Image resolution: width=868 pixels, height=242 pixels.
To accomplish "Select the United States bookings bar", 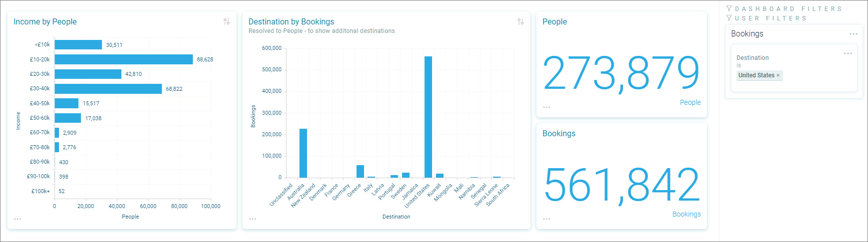I will click(428, 117).
